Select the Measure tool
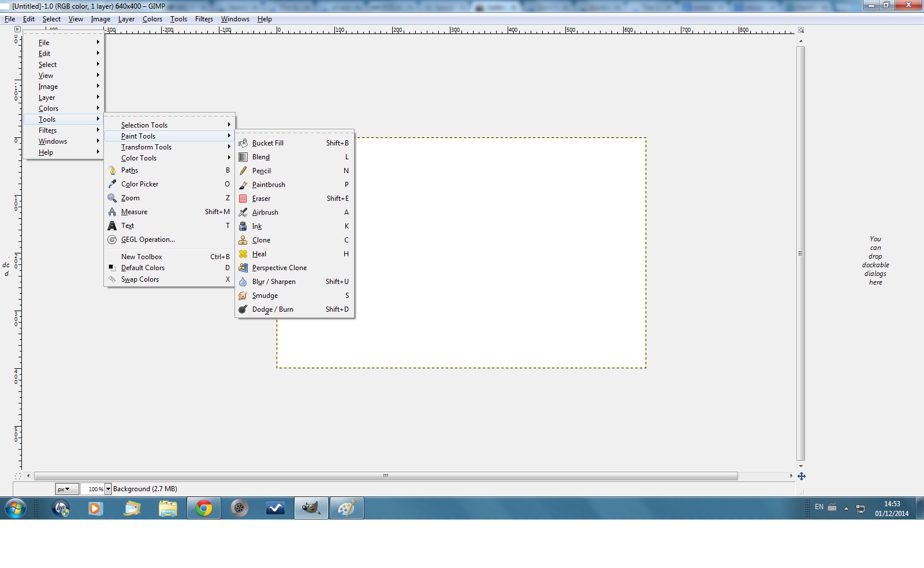Image resolution: width=924 pixels, height=568 pixels. click(169, 212)
